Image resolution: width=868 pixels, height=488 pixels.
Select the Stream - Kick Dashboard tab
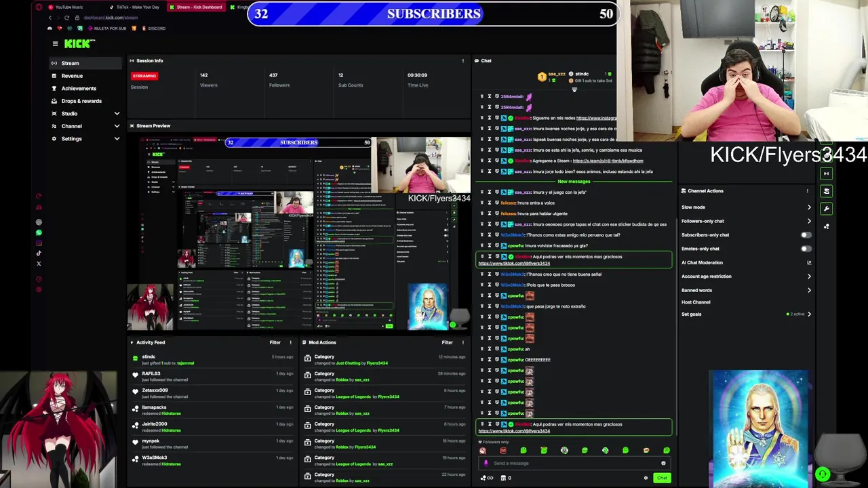click(x=195, y=7)
